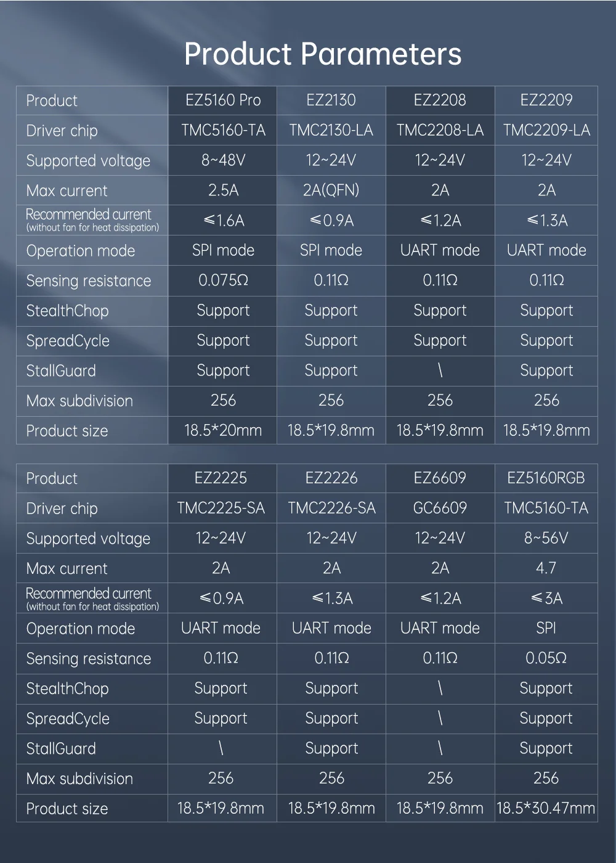Screen dimensions: 616x863
Task: Click the 0.075Ω sensing resistance cell
Action: pyautogui.click(x=223, y=280)
